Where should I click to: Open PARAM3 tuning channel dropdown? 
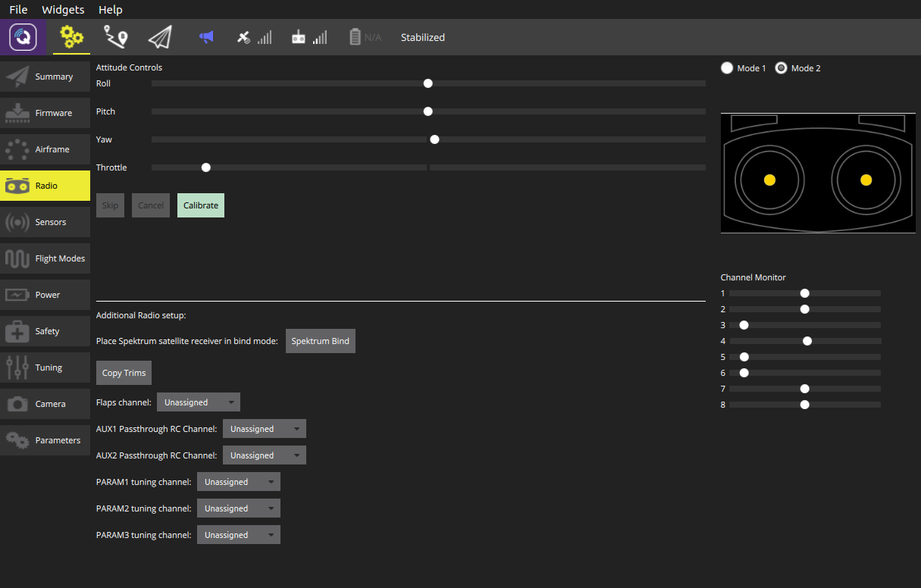(x=239, y=535)
